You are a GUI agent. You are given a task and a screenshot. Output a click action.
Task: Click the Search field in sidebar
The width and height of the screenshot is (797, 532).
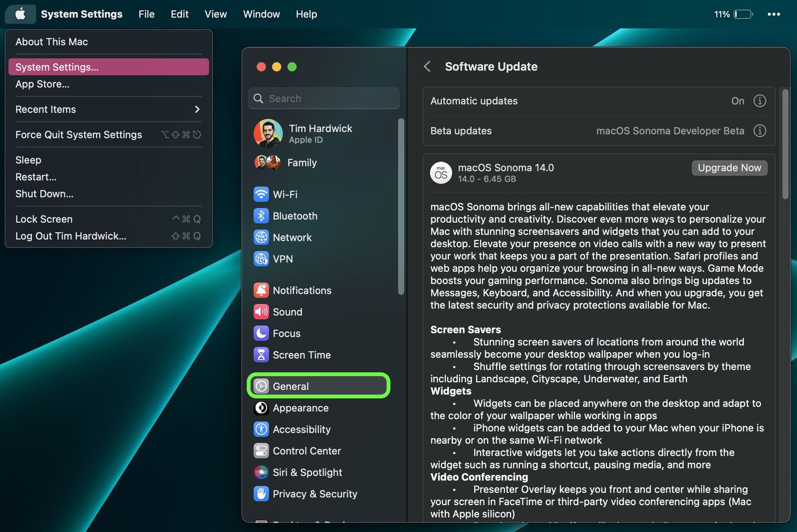pos(324,99)
